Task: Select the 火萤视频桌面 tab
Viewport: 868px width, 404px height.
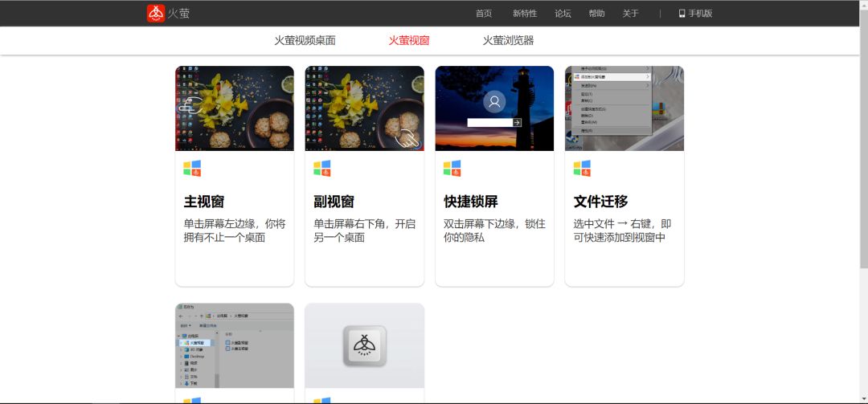Action: click(x=305, y=40)
